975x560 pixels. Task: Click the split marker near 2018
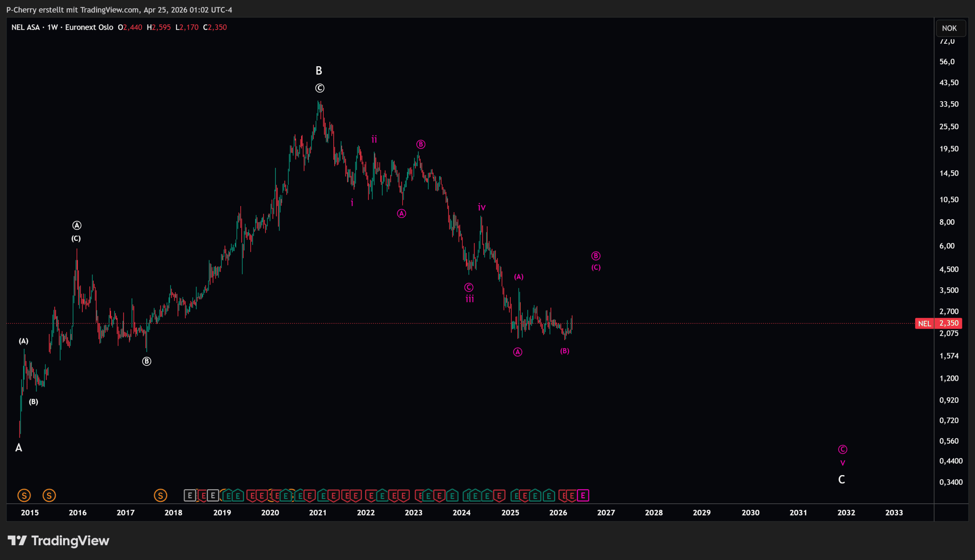[x=160, y=495]
